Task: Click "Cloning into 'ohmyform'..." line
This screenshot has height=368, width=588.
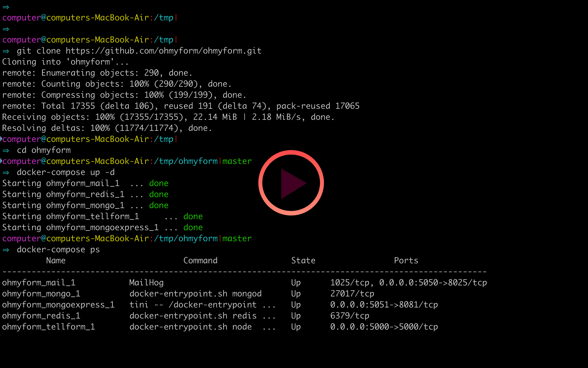Action: click(65, 62)
